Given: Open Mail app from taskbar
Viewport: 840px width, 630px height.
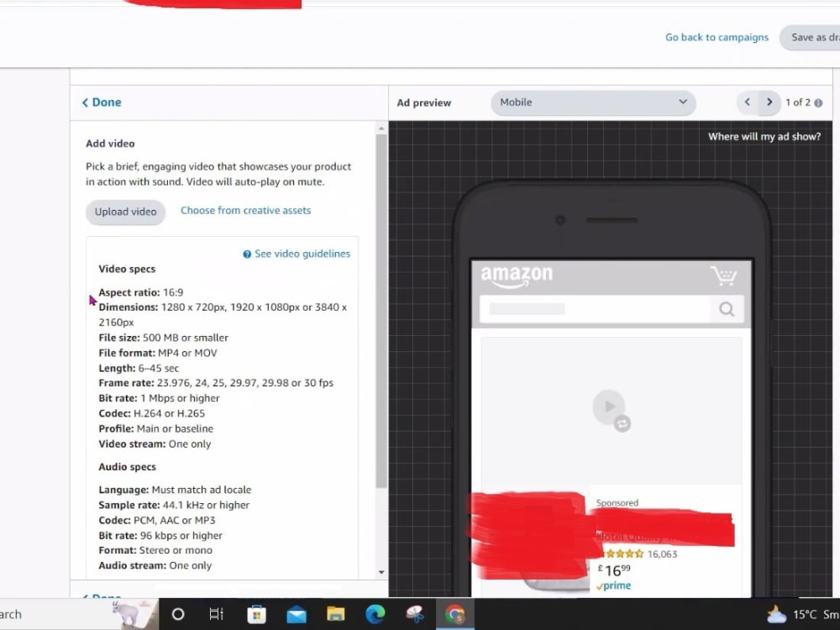Looking at the screenshot, I should click(x=297, y=615).
